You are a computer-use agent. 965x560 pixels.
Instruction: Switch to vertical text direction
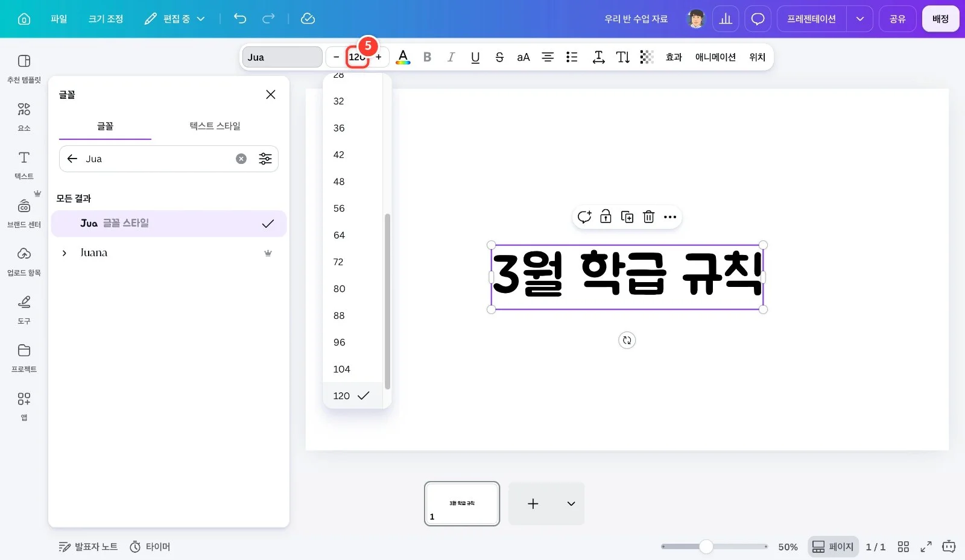click(623, 57)
